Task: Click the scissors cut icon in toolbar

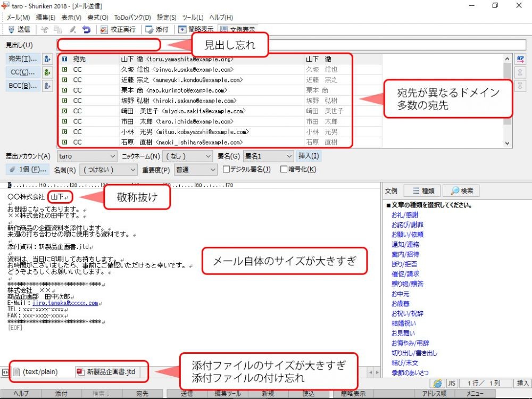Action: (44, 29)
